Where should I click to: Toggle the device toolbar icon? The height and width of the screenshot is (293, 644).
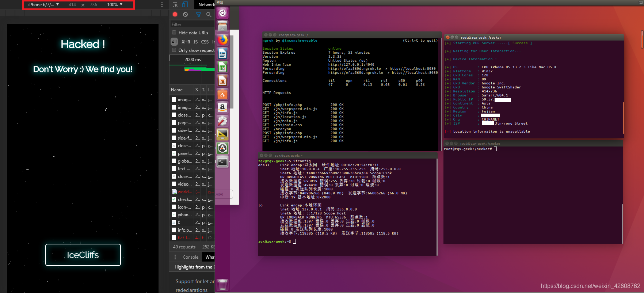click(185, 4)
